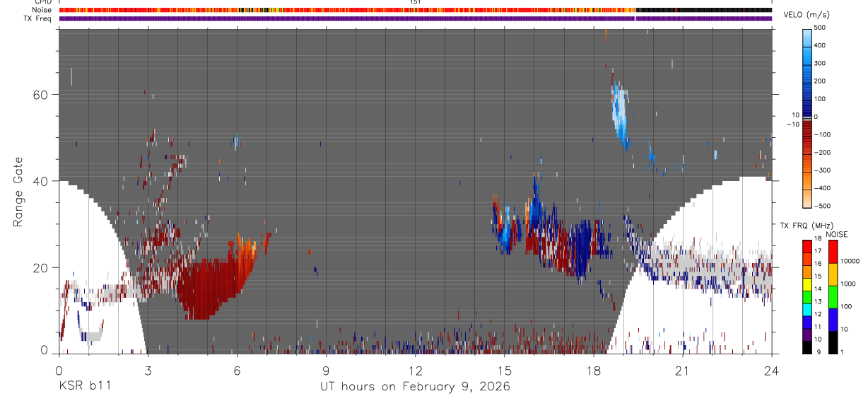Click the green 13–14 MHz swatch in TX FRQ legend
Viewport: 868px width, 401px height.
point(807,296)
